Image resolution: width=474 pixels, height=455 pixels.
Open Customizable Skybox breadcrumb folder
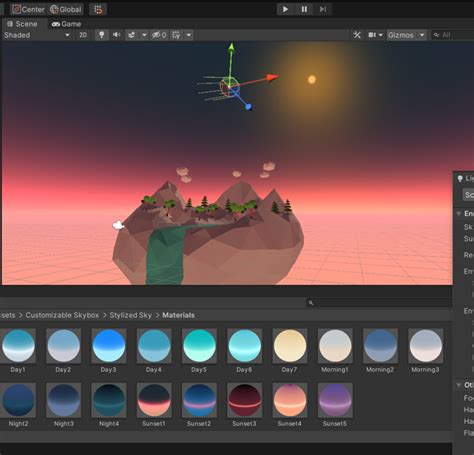[x=62, y=315]
